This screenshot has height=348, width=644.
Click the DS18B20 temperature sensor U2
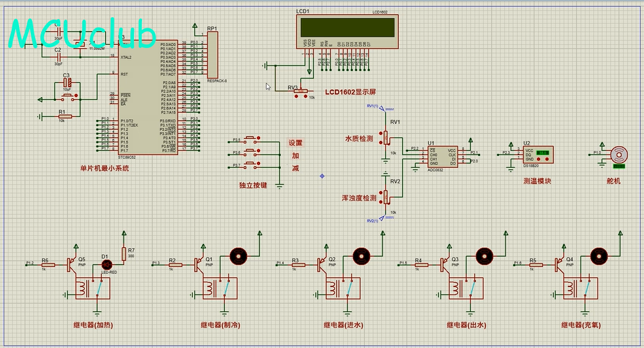537,153
